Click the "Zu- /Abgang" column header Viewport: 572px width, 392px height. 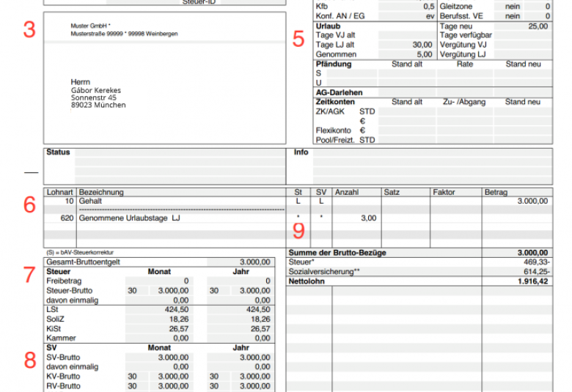coord(464,102)
